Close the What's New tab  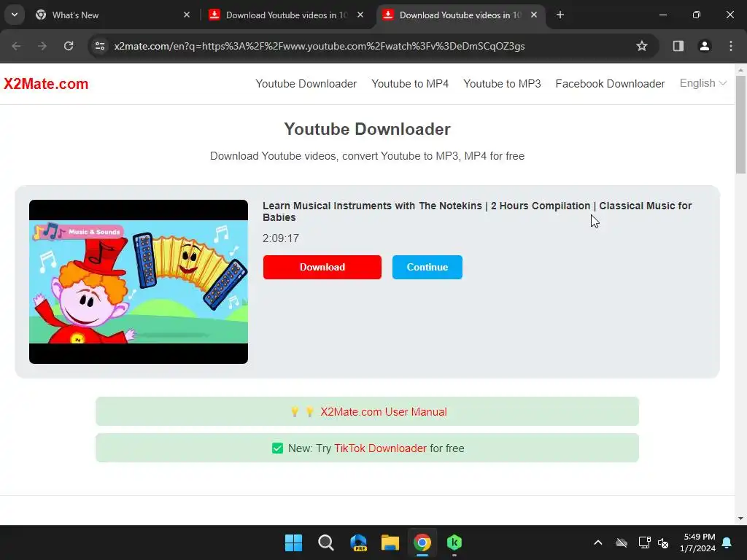point(187,15)
